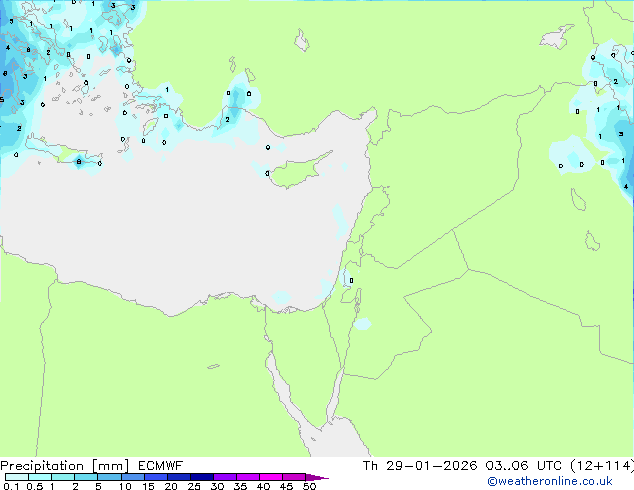This screenshot has width=634, height=490.
Task: Select the 2–5 mm legend color box
Action: 86,477
